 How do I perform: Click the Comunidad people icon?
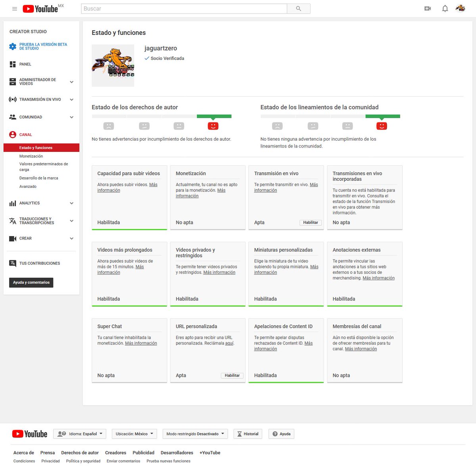pos(13,117)
